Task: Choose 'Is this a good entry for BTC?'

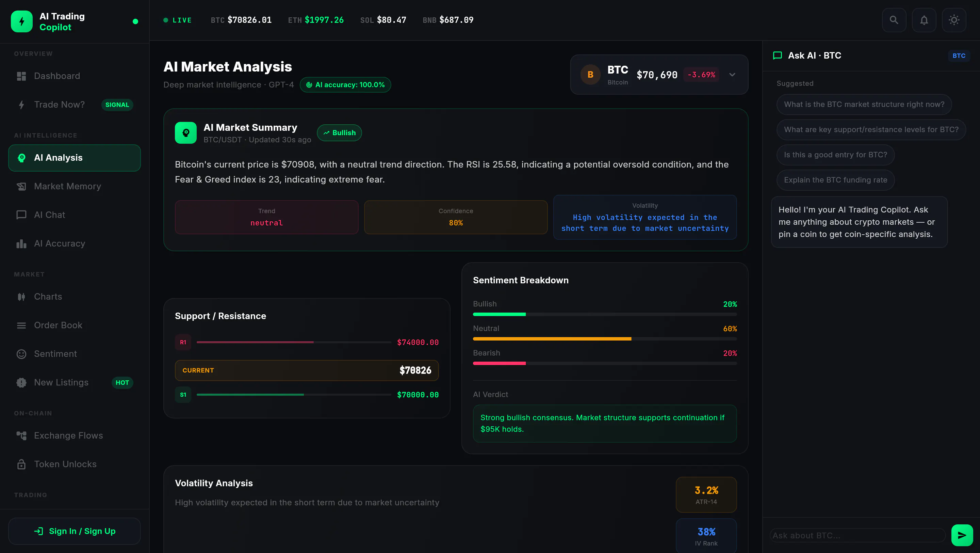Action: (835, 155)
